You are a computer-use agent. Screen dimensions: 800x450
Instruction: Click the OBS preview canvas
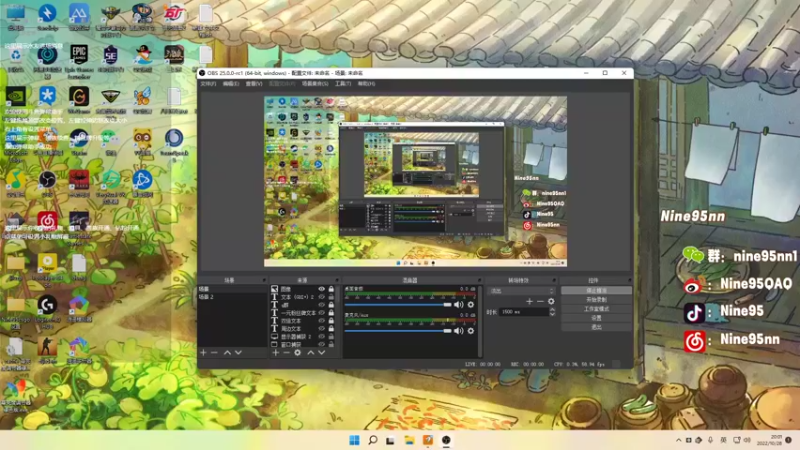(415, 181)
